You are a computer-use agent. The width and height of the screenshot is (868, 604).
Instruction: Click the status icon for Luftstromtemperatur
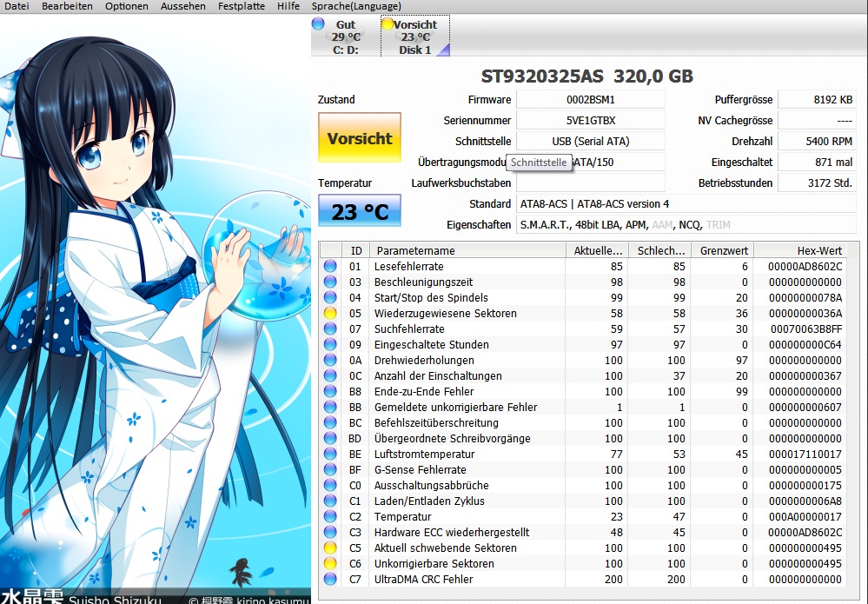click(330, 454)
